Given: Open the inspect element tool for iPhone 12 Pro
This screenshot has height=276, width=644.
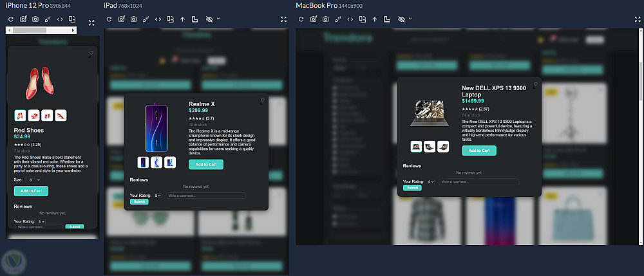Looking at the screenshot, I should (48, 19).
